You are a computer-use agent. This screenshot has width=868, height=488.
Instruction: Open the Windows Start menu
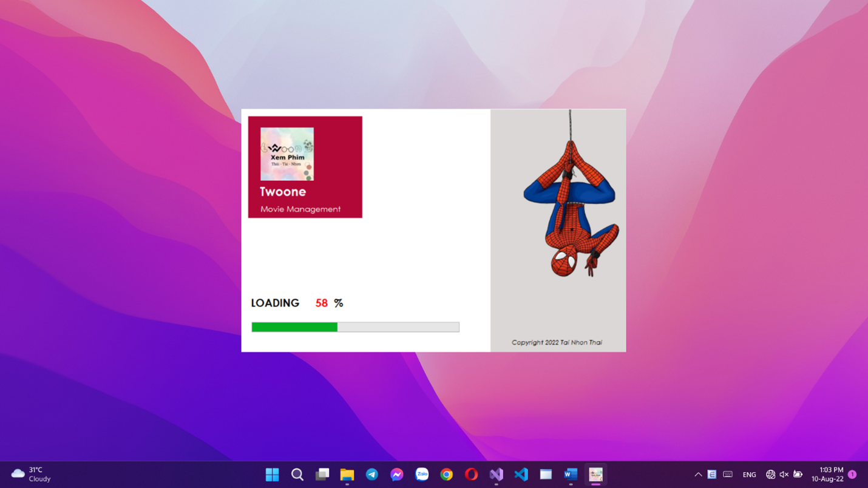[272, 475]
